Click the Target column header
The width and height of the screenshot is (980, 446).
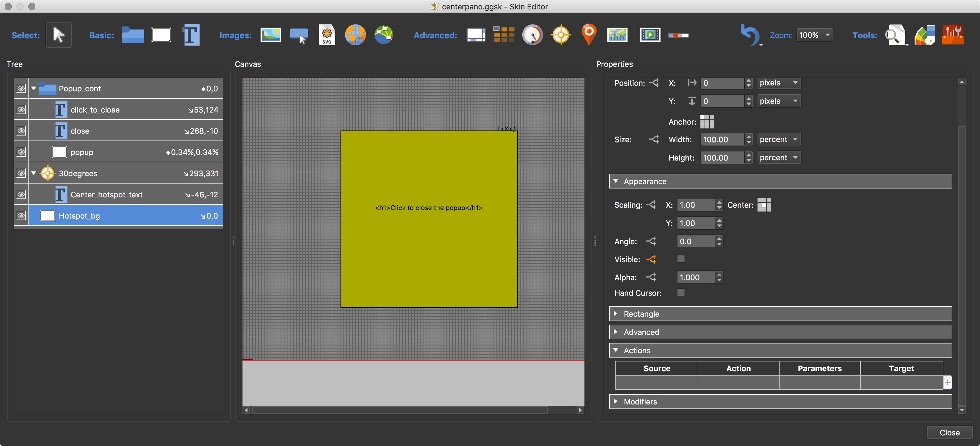[901, 368]
